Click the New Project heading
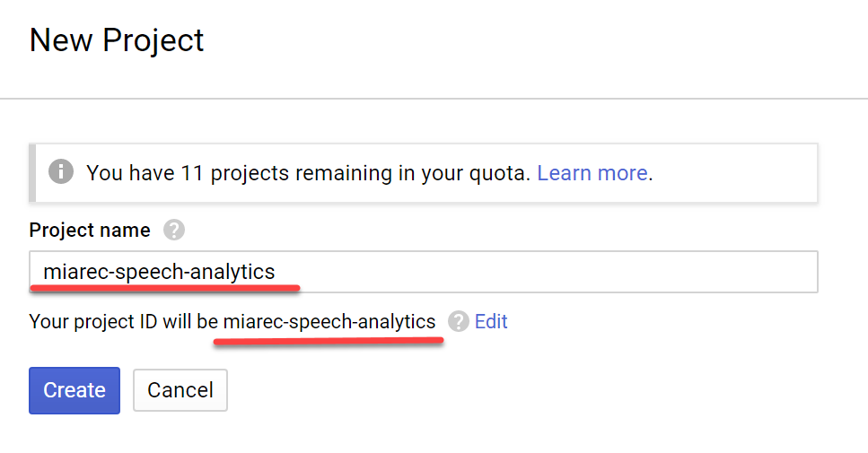Screen dimensions: 868x453 tap(117, 40)
